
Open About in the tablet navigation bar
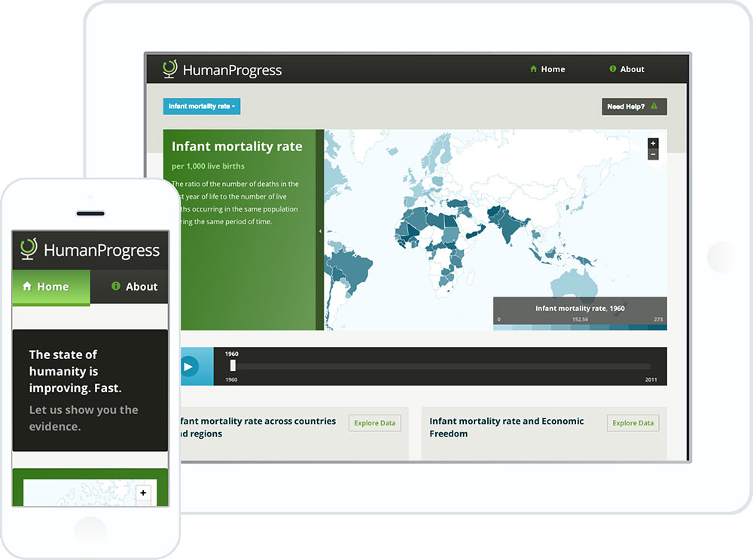coord(626,69)
